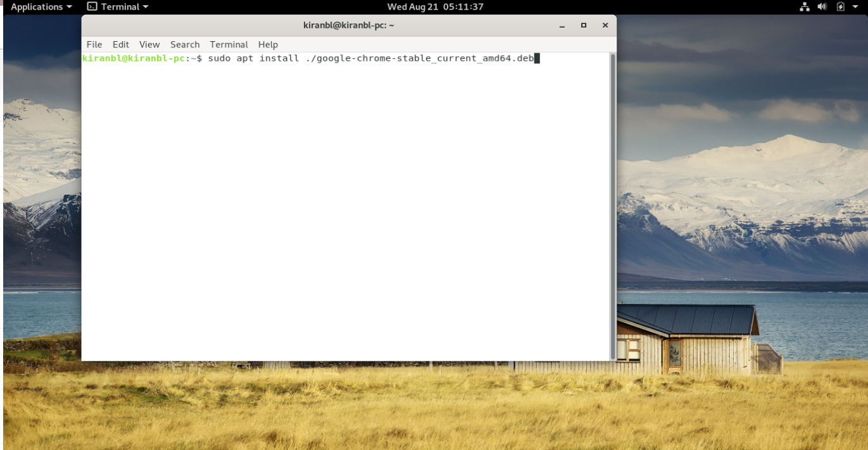Screen dimensions: 868x450
Task: Expand the system status menu arrow
Action: pyautogui.click(x=856, y=7)
